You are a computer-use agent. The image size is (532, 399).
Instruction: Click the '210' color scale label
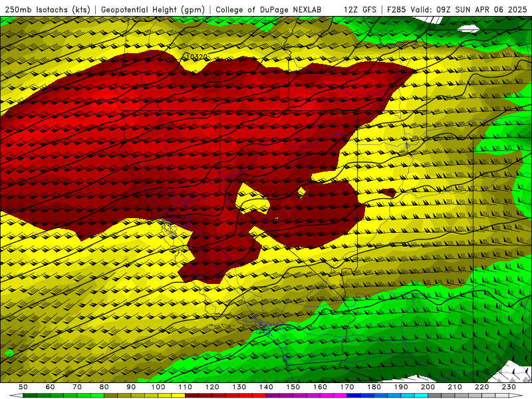point(455,387)
